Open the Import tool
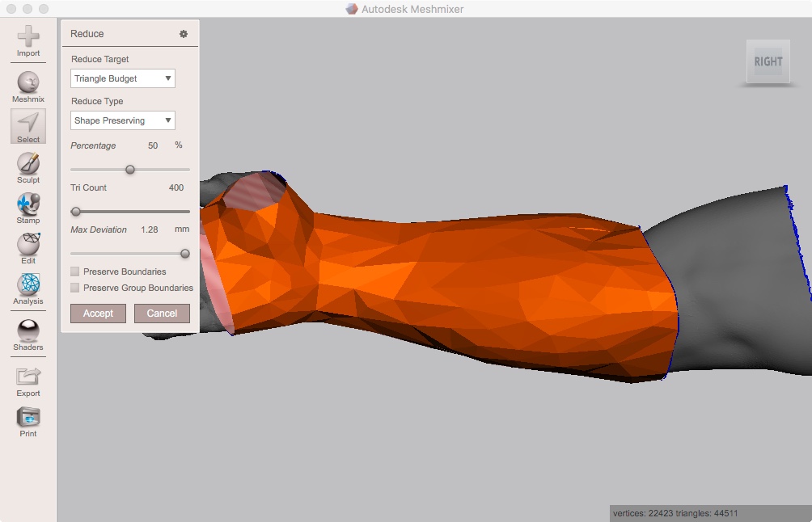 pos(27,39)
